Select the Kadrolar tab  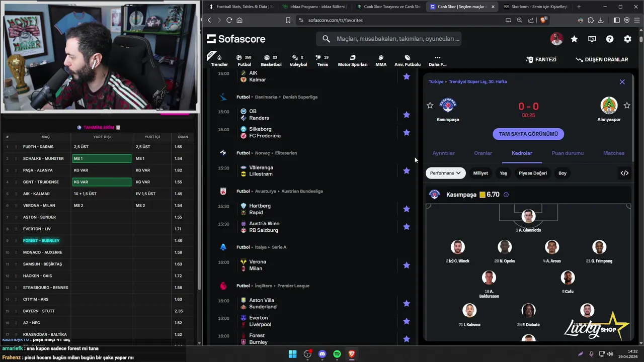(522, 153)
